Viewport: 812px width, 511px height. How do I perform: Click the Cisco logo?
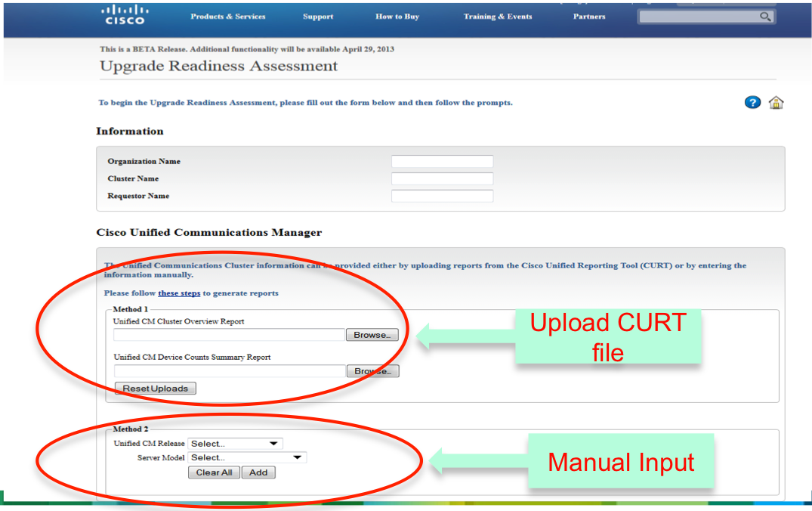125,14
